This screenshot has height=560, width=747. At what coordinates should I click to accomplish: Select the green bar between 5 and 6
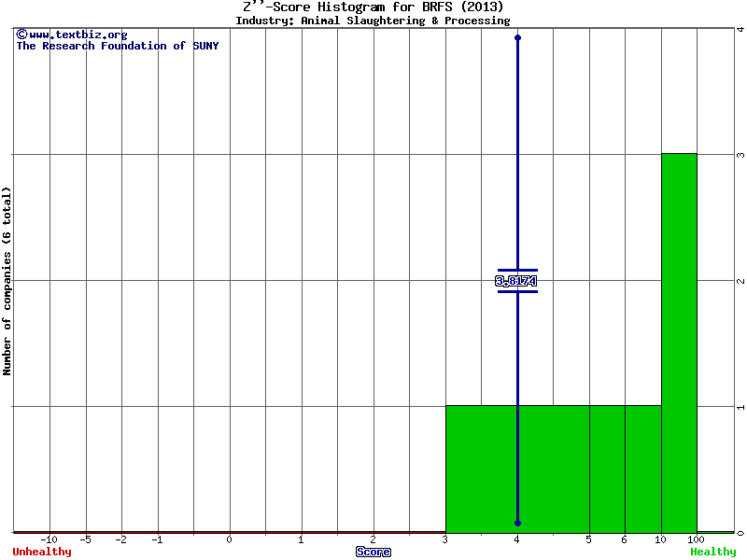coord(608,469)
